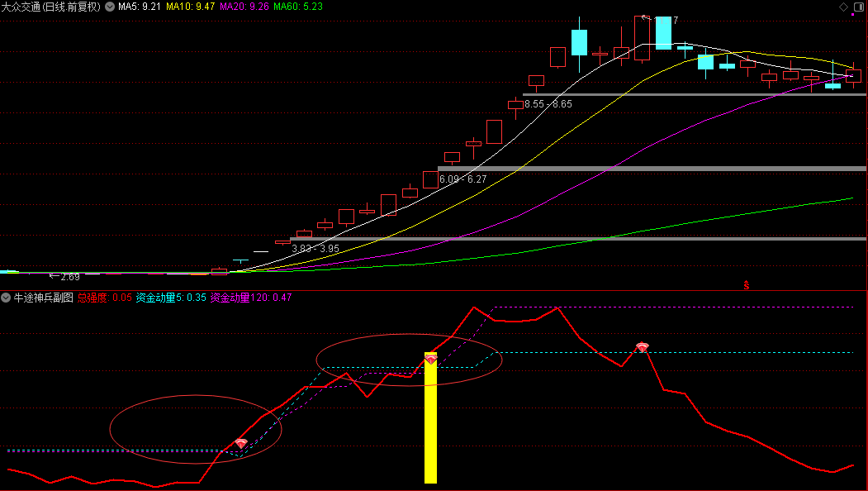
Task: Click the gray support line at 3.83 - 3.95
Action: coord(578,239)
